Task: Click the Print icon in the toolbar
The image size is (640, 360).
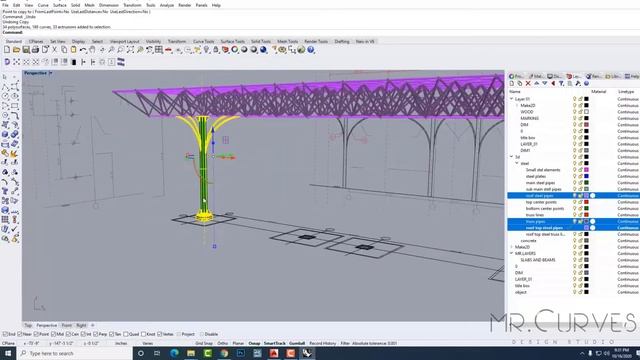Action: [x=35, y=50]
